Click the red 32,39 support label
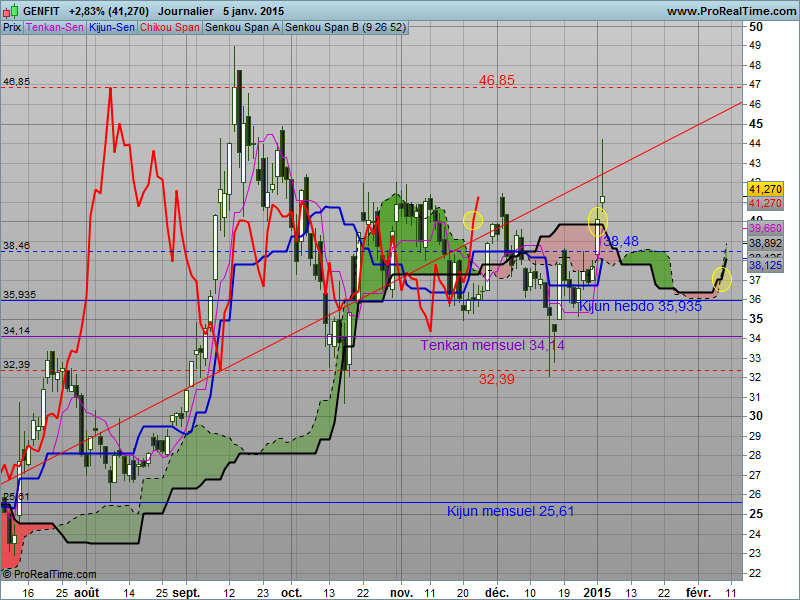800x600 pixels. [x=496, y=379]
